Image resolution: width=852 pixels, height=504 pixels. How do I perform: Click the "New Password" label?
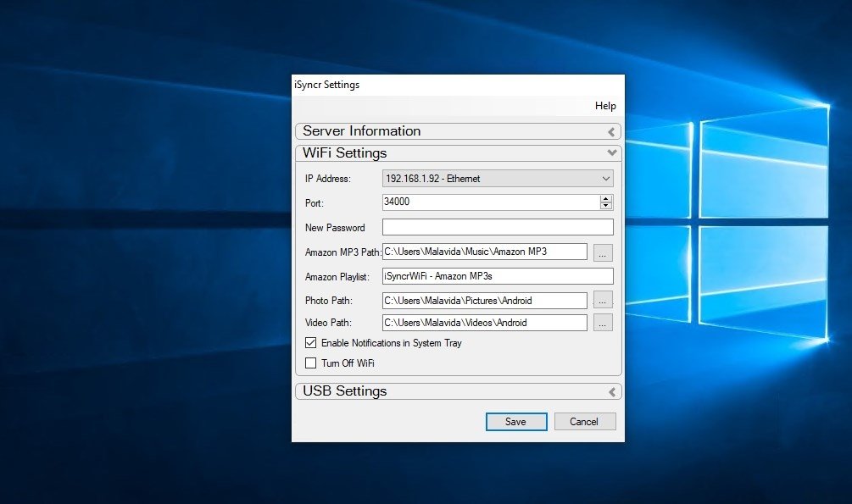[x=335, y=228]
